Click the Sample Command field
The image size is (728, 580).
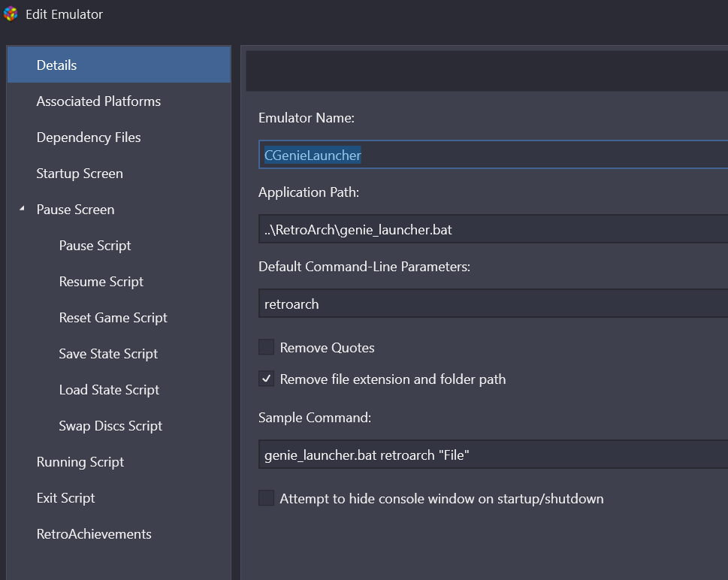493,455
